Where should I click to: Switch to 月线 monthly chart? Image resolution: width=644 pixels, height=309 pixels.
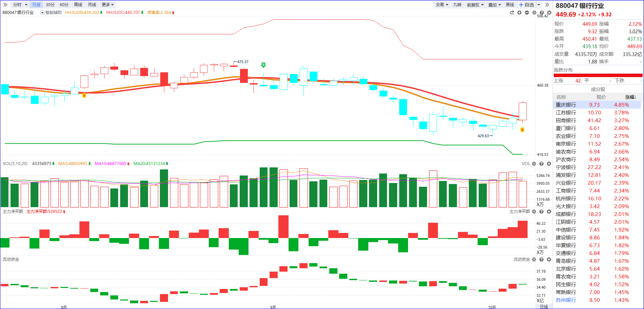(92, 5)
